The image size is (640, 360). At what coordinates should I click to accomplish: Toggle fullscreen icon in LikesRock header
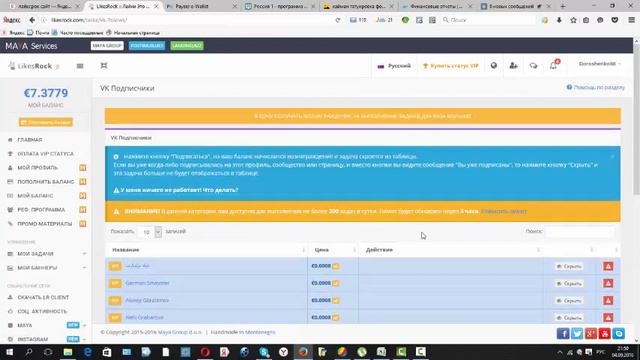pyautogui.click(x=104, y=65)
